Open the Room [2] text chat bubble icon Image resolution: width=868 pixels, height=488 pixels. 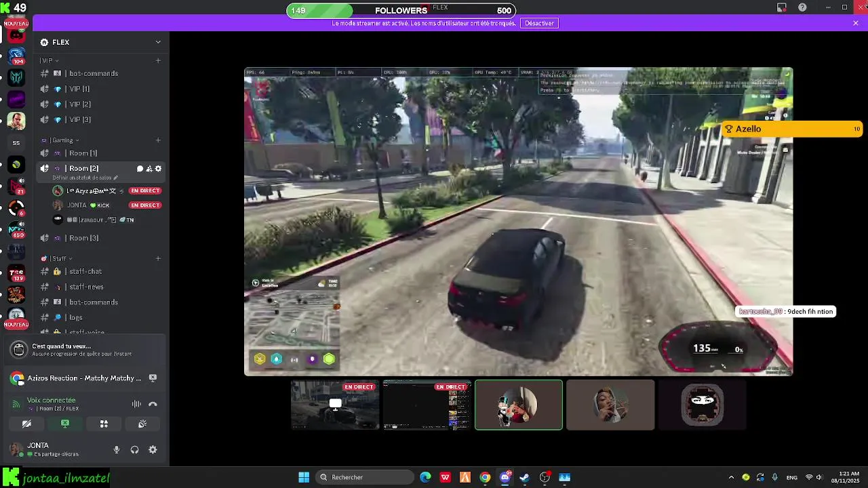[140, 169]
